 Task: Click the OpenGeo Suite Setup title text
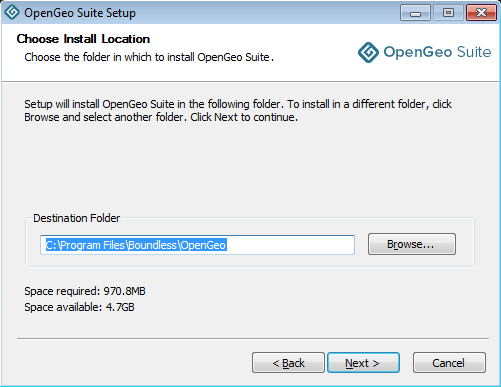click(x=80, y=13)
